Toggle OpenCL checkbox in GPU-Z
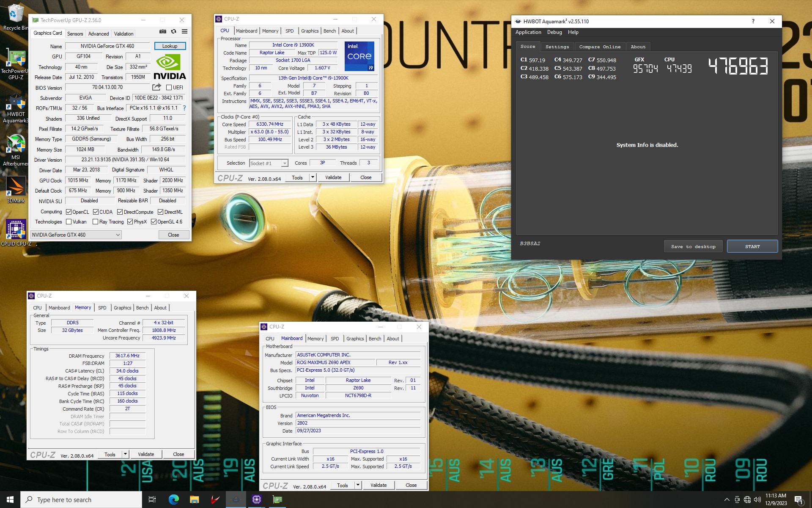The width and height of the screenshot is (812, 508). click(69, 212)
